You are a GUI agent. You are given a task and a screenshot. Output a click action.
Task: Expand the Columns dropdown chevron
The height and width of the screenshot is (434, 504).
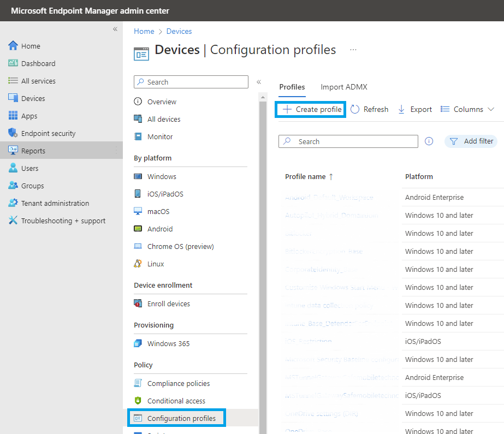(x=491, y=109)
